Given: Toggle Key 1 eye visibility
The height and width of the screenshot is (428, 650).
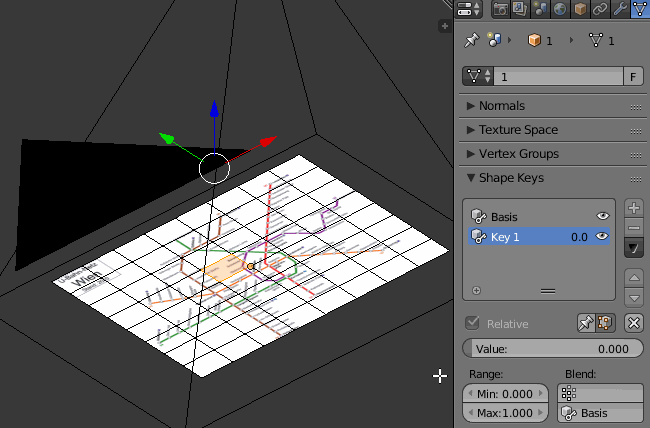Looking at the screenshot, I should pyautogui.click(x=601, y=236).
